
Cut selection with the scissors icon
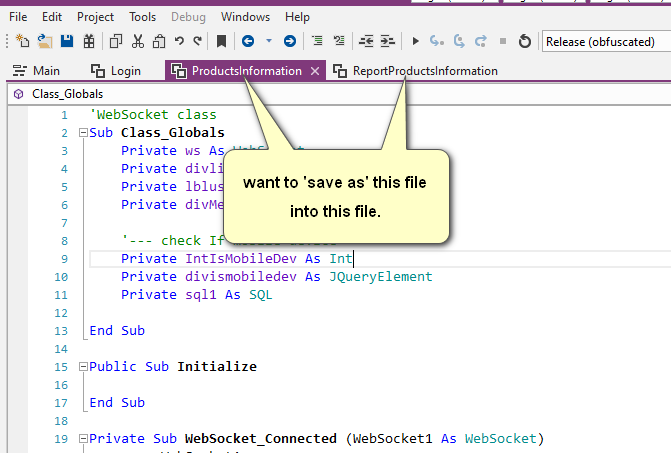(x=137, y=41)
